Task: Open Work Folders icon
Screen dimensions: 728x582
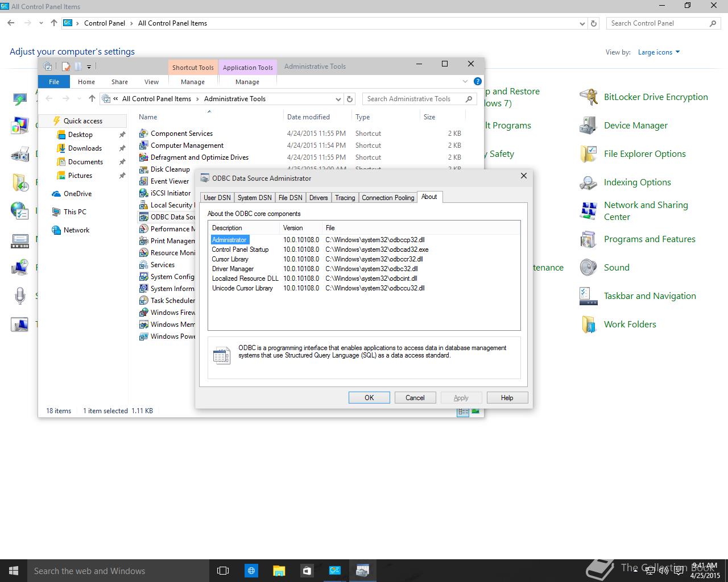Action: (589, 325)
